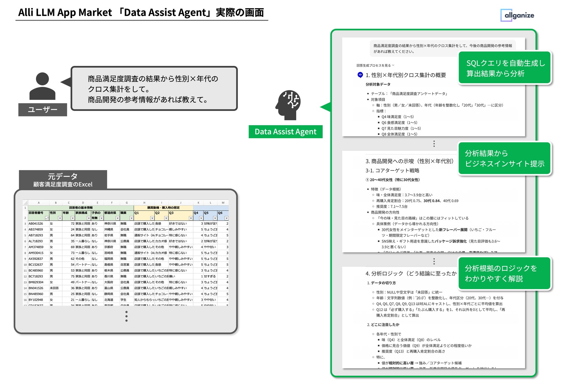Open the 都道府県 filter dropdown
The height and width of the screenshot is (392, 562).
[x=117, y=218]
